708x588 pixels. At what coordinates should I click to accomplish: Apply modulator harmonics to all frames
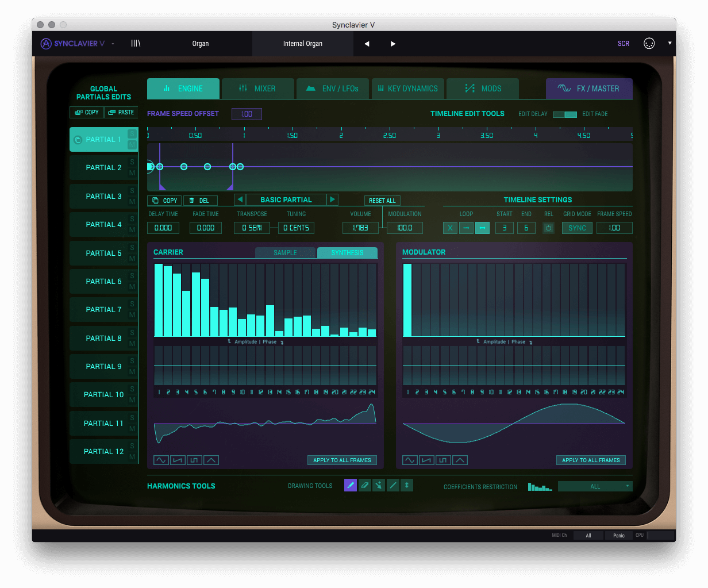click(591, 460)
